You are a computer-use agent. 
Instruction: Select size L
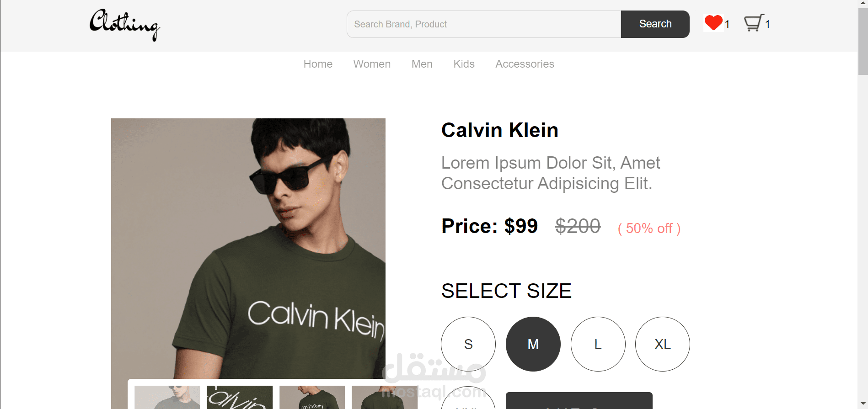pyautogui.click(x=598, y=344)
